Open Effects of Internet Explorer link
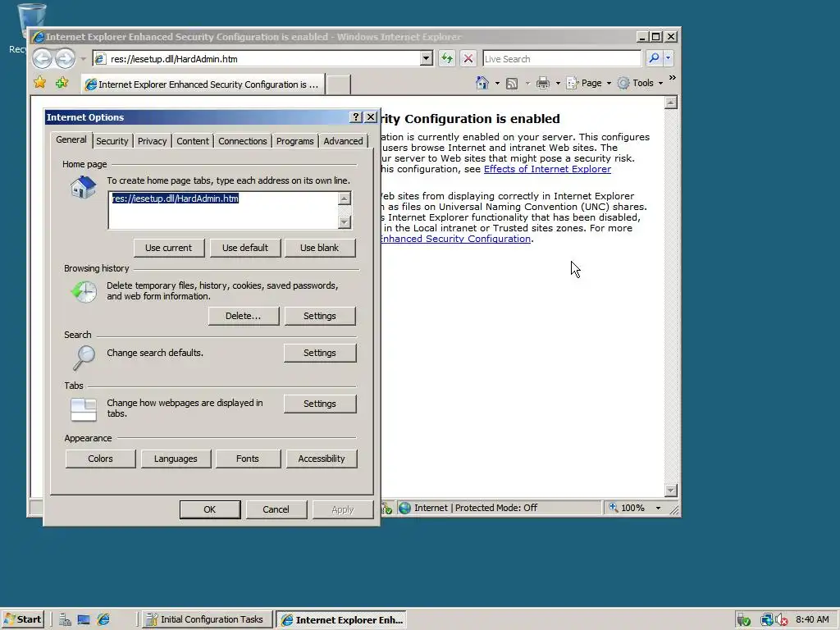Image resolution: width=840 pixels, height=630 pixels. pyautogui.click(x=547, y=169)
